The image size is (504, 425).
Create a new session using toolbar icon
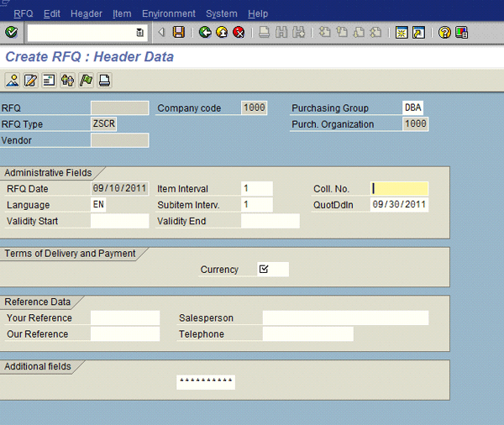402,33
